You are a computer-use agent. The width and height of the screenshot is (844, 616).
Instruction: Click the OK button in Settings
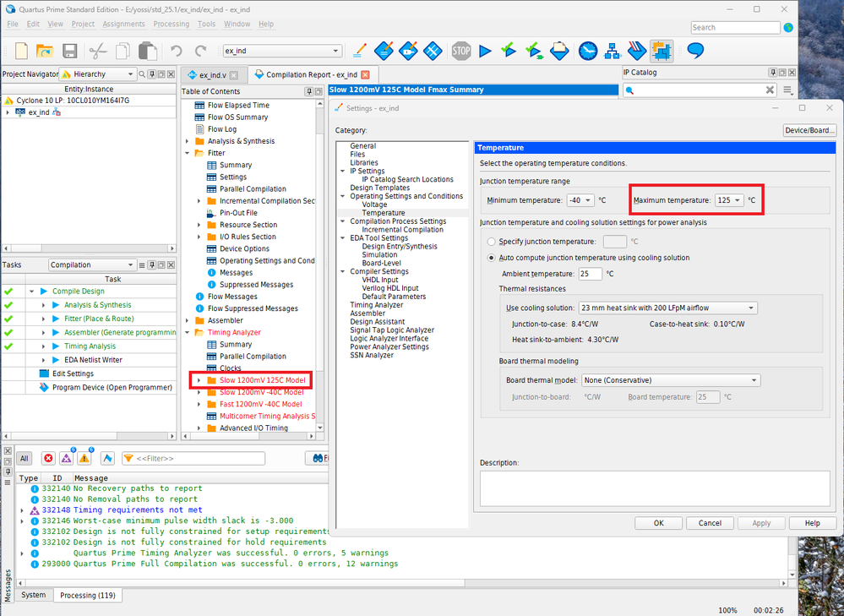click(x=658, y=523)
